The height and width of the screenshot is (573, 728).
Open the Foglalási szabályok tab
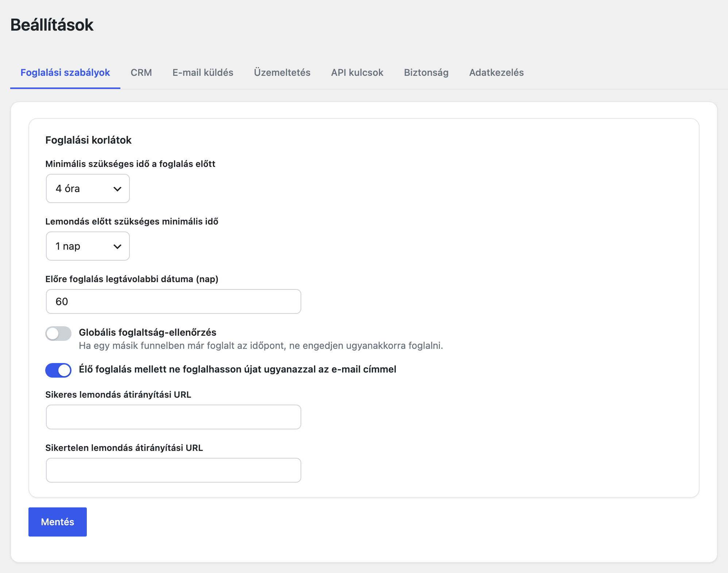tap(65, 73)
